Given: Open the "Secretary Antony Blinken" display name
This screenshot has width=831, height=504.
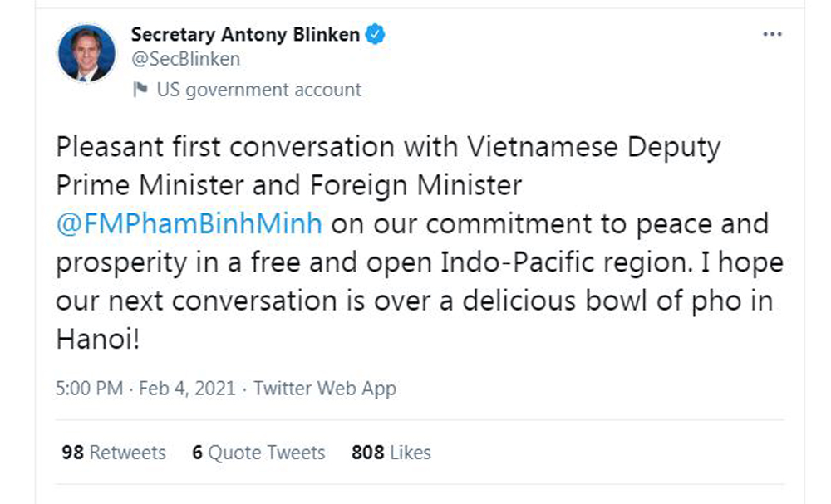Looking at the screenshot, I should coord(245,35).
